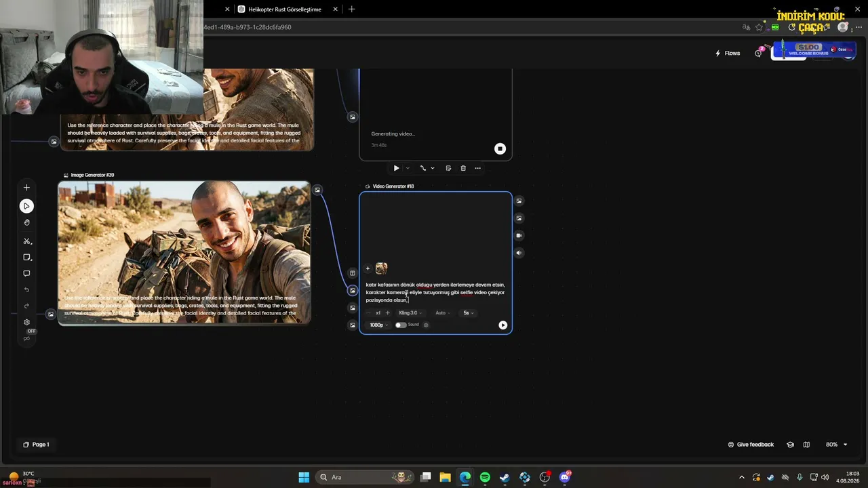
Task: Undo the last canvas action
Action: click(x=26, y=290)
